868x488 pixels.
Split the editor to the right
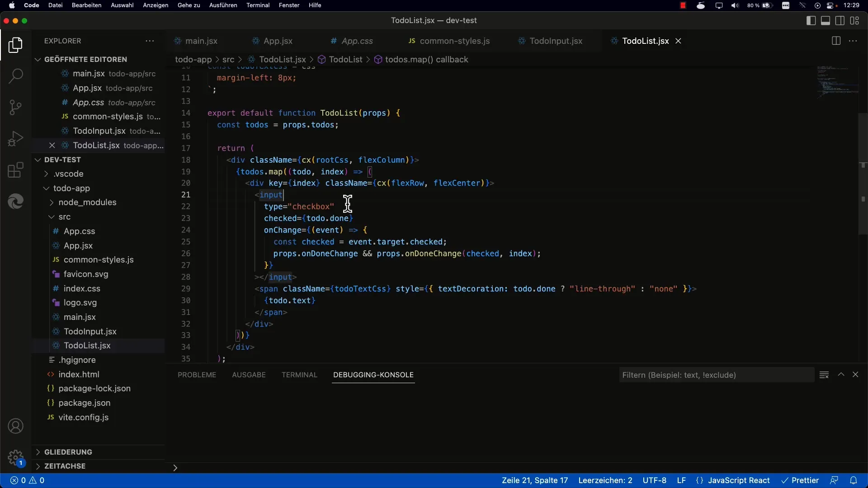pyautogui.click(x=836, y=41)
